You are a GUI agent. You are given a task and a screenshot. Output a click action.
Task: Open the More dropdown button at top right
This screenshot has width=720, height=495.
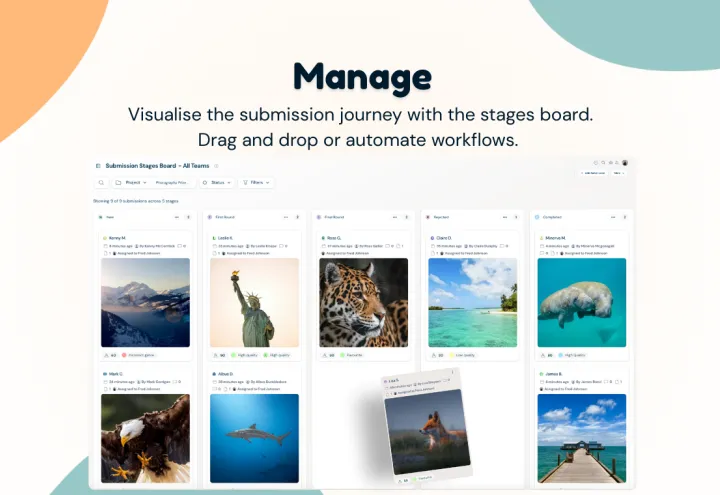click(619, 173)
